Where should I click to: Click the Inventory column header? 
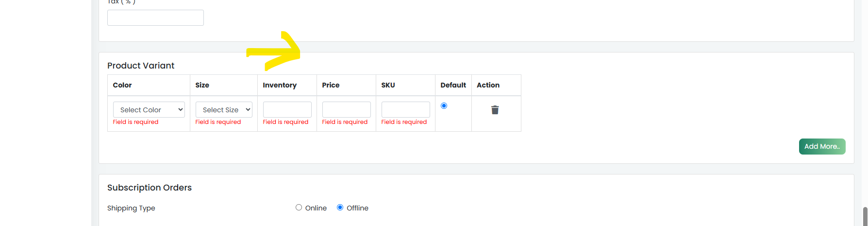coord(280,85)
